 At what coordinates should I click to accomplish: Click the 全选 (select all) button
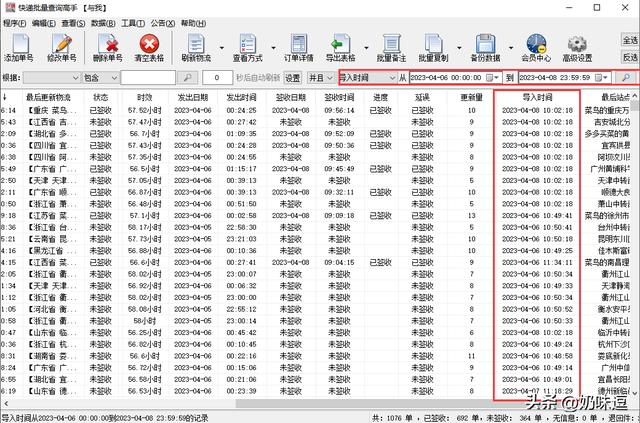click(x=630, y=39)
